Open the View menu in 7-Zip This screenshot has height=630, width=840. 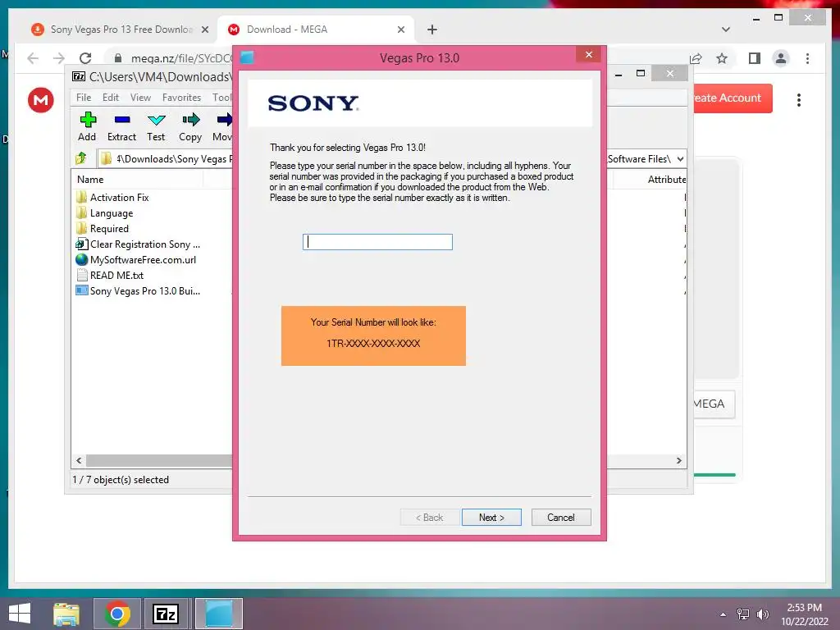(140, 98)
